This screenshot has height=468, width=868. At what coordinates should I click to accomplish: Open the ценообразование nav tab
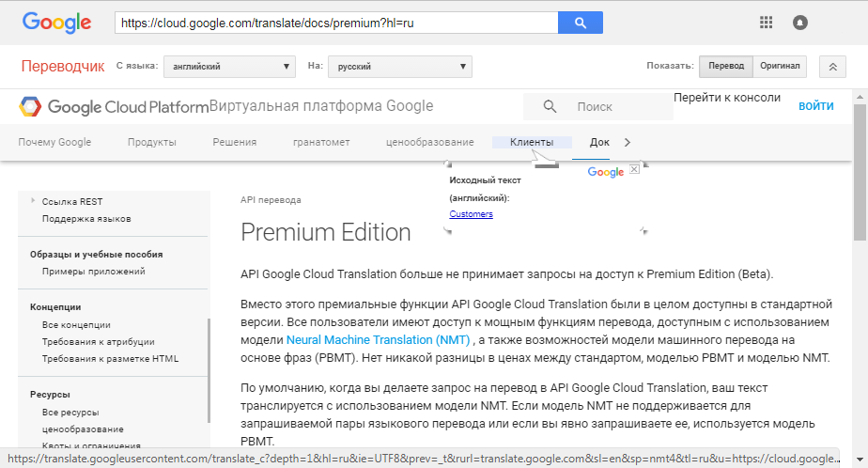[429, 142]
